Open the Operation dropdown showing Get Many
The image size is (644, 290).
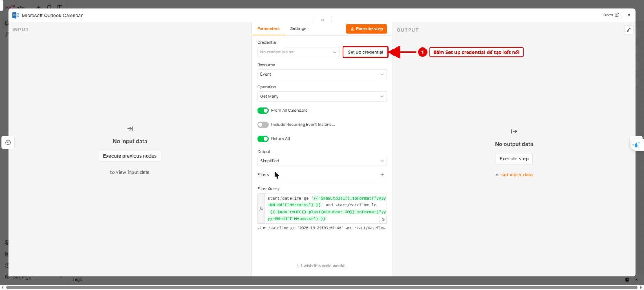(322, 97)
